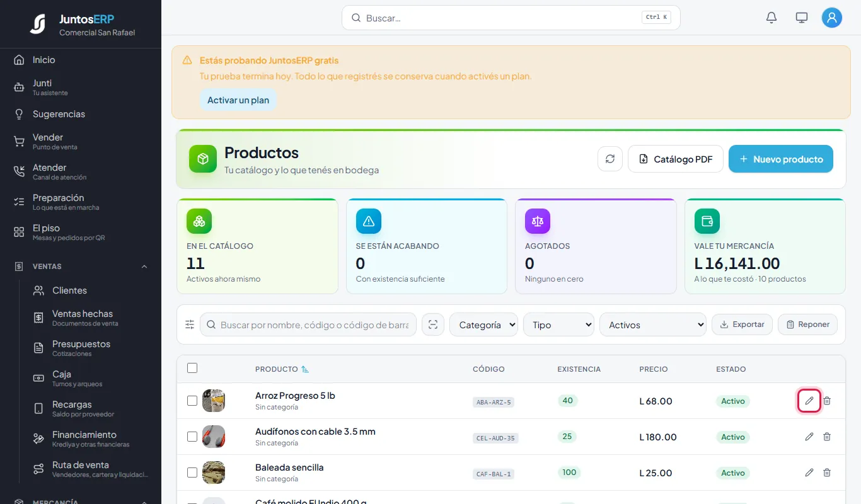The width and height of the screenshot is (861, 504).
Task: Open Vender punto de venta
Action: click(x=81, y=141)
